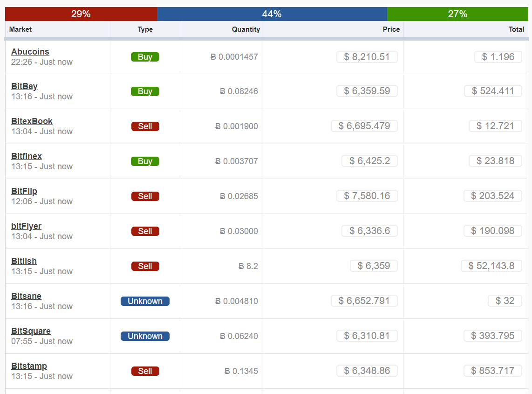
Task: Click the red 29% sell bar segment
Action: [x=81, y=14]
